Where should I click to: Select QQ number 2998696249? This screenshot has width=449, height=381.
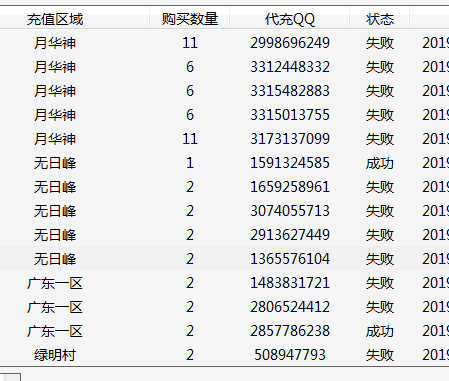click(x=290, y=43)
